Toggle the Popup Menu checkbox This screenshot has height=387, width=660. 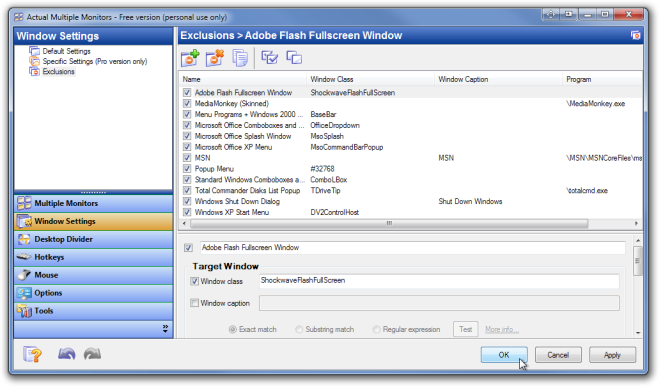click(x=187, y=168)
